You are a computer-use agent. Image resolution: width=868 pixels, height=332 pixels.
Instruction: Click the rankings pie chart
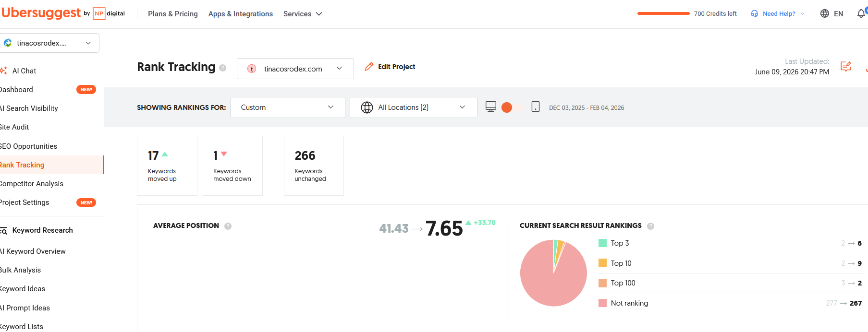(x=553, y=273)
